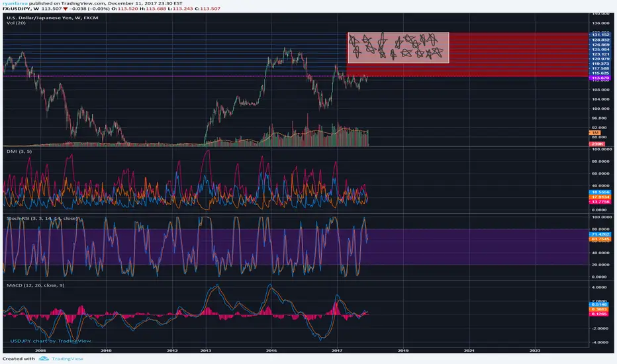Click the 123.121 price level tag

click(600, 54)
